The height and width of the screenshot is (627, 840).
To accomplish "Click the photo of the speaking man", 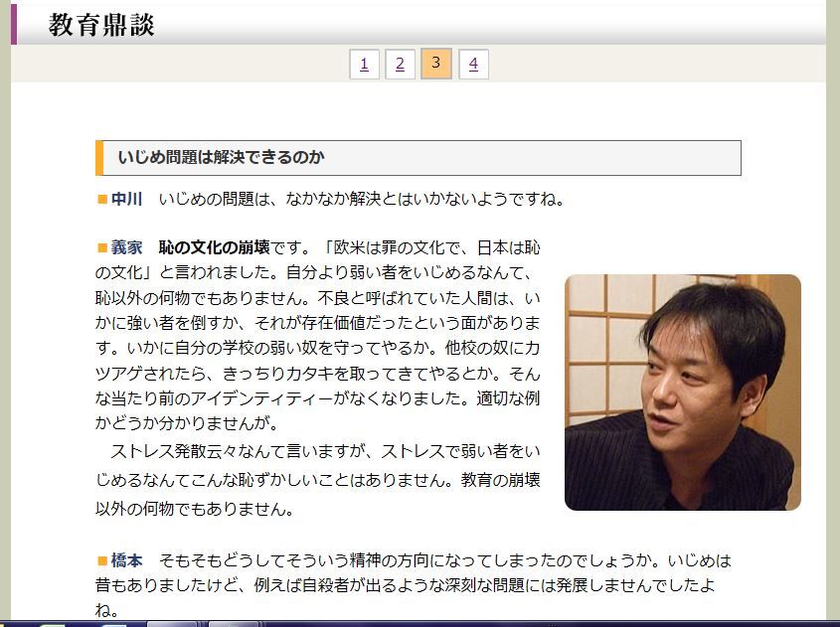I will (683, 392).
